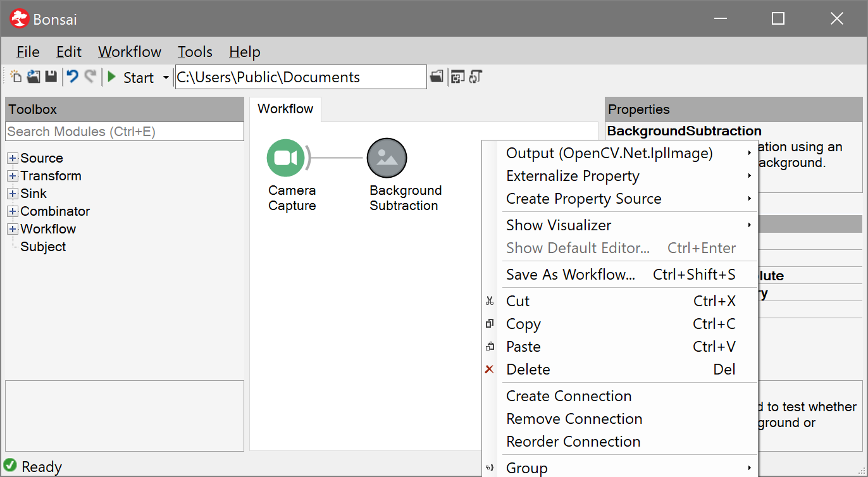Click the green Ready status checkmark
This screenshot has height=477, width=868.
(10, 466)
